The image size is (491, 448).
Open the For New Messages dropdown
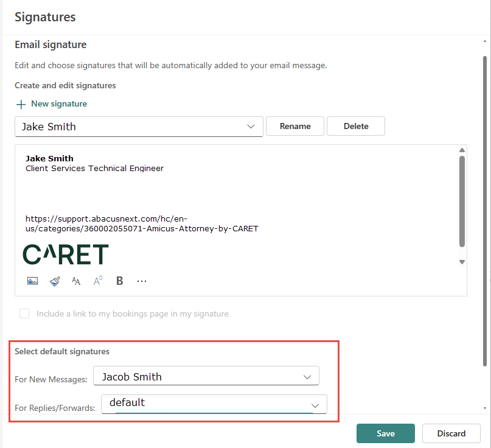(206, 376)
